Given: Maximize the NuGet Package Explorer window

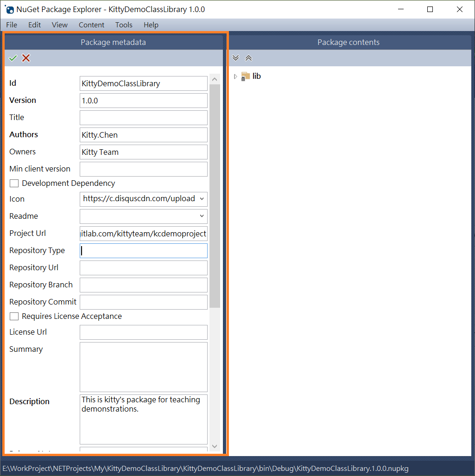Looking at the screenshot, I should 430,9.
